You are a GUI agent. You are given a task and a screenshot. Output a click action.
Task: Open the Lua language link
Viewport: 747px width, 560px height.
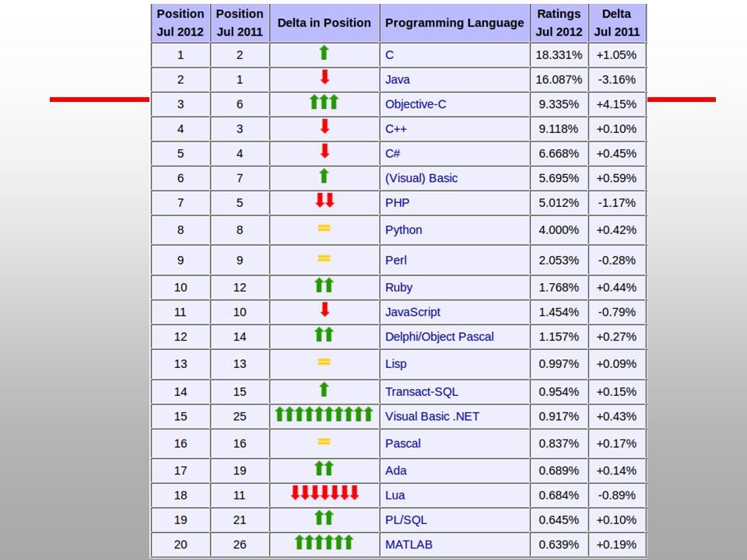395,495
